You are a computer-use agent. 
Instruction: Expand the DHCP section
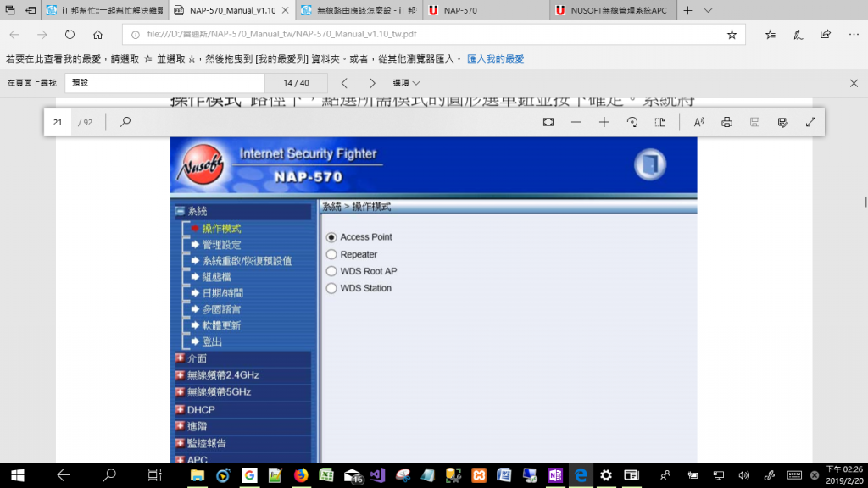(180, 410)
